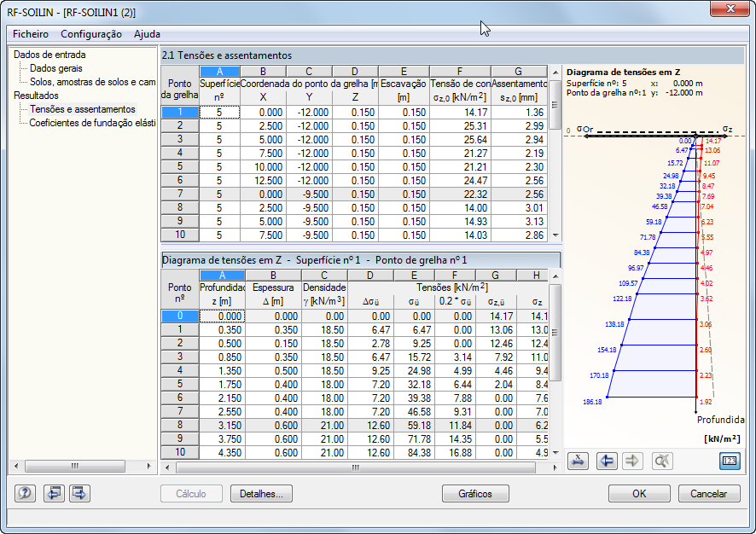The image size is (756, 534).
Task: Go to previous module window icon
Action: 54,493
